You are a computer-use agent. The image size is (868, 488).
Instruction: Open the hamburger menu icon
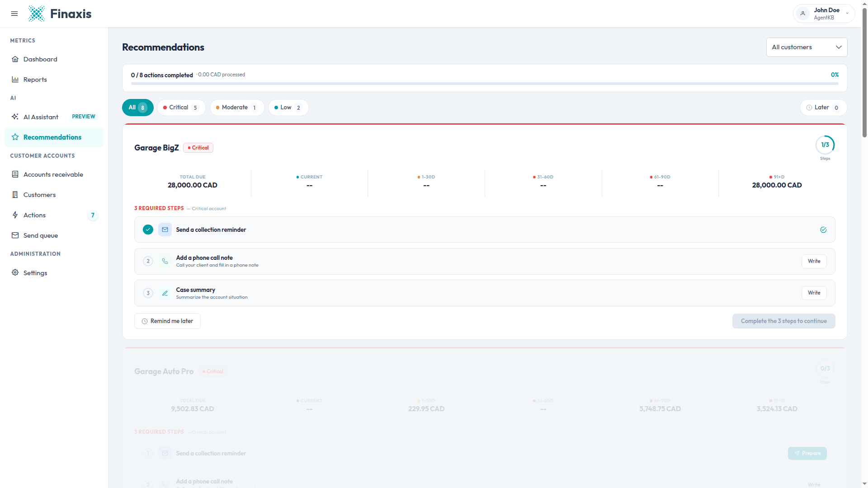tap(14, 14)
